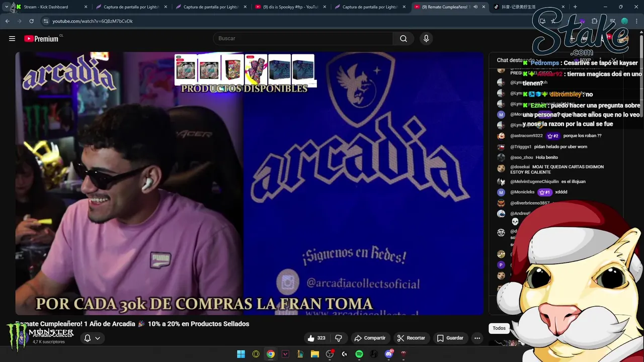
Task: Switch to Stream - Kick Dashboard tab
Action: tap(52, 7)
